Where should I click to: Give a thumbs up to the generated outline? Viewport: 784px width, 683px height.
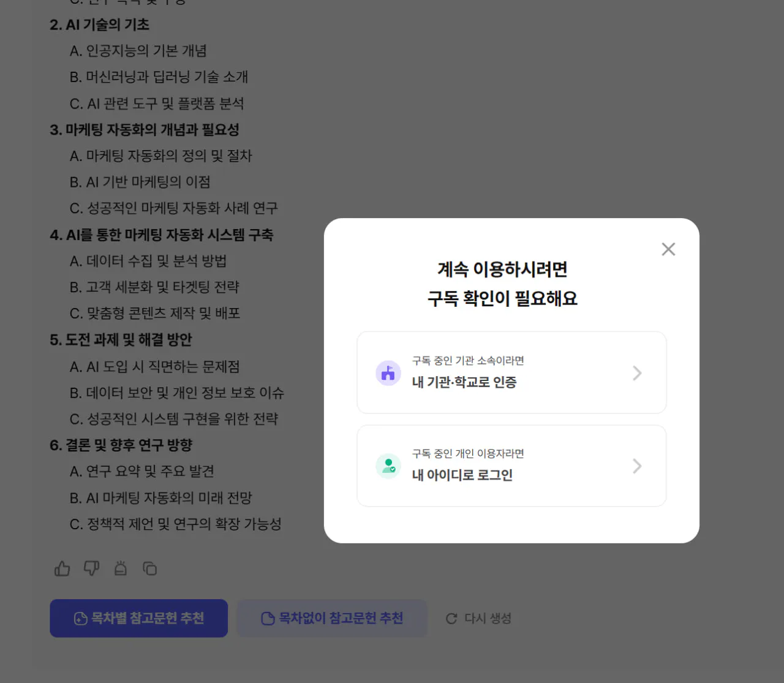point(61,568)
